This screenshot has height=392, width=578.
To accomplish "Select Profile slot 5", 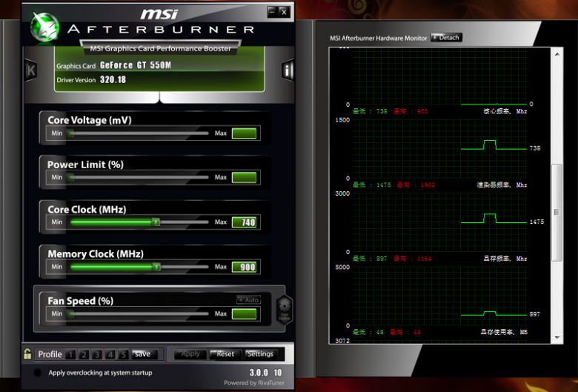I will 124,354.
